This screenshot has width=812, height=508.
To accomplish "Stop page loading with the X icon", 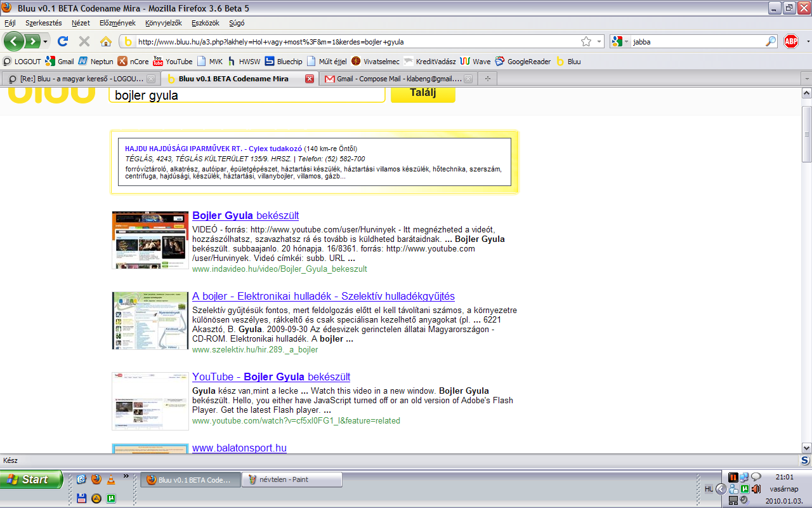I will pyautogui.click(x=84, y=41).
